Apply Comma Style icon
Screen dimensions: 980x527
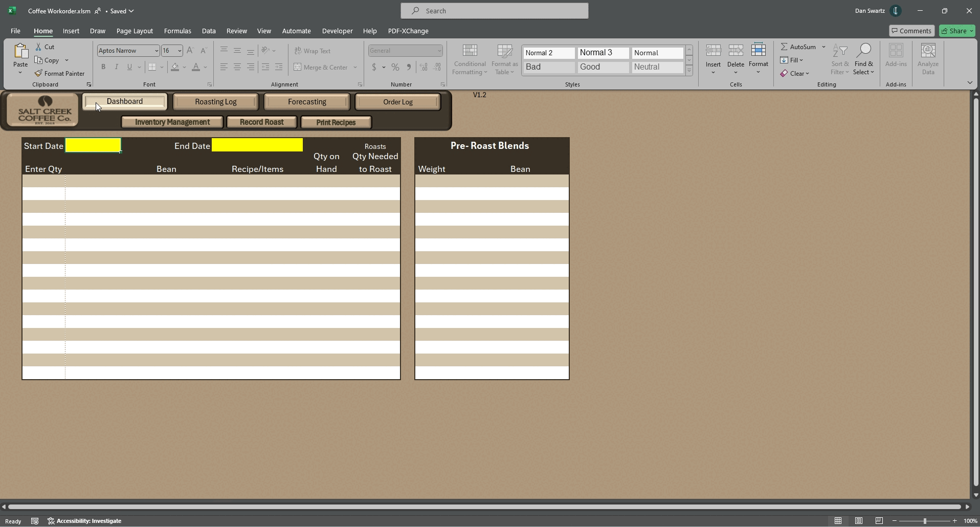[x=408, y=67]
